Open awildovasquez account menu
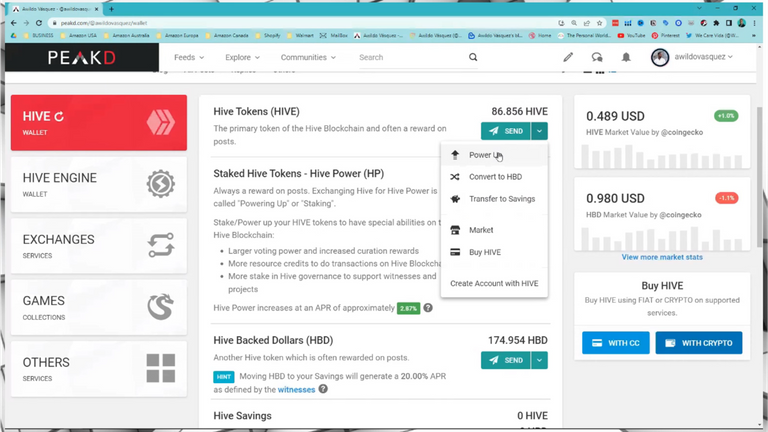768x432 pixels. click(x=703, y=57)
